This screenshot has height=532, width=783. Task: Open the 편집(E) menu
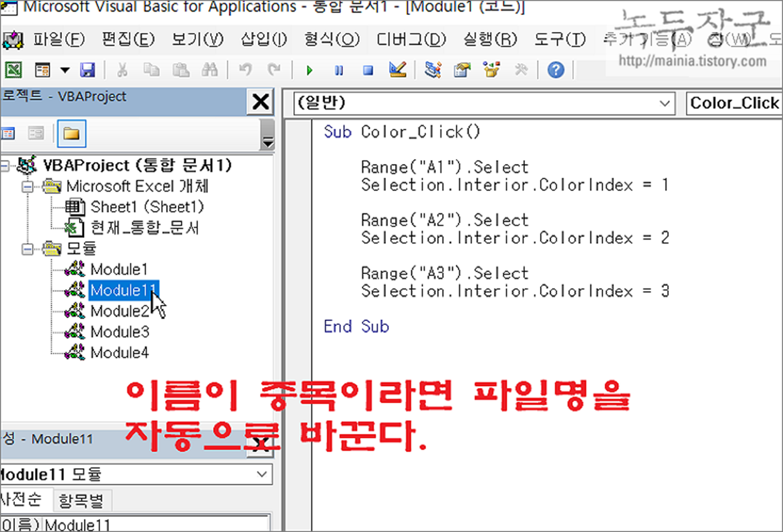128,39
